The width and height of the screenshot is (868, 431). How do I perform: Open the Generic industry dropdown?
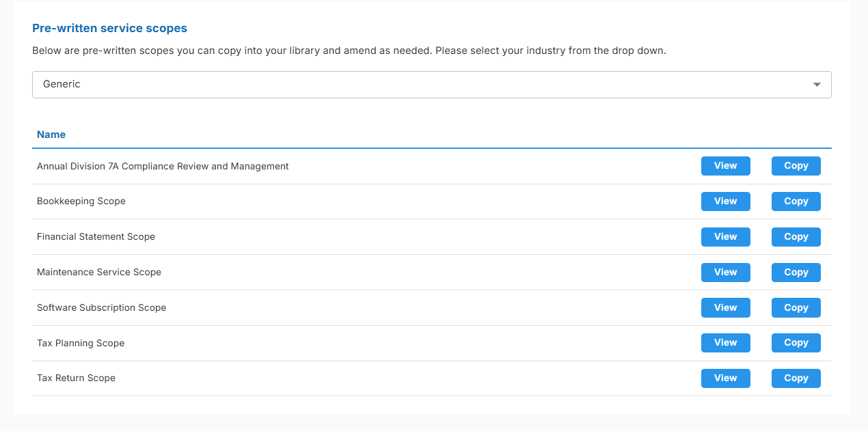[431, 85]
